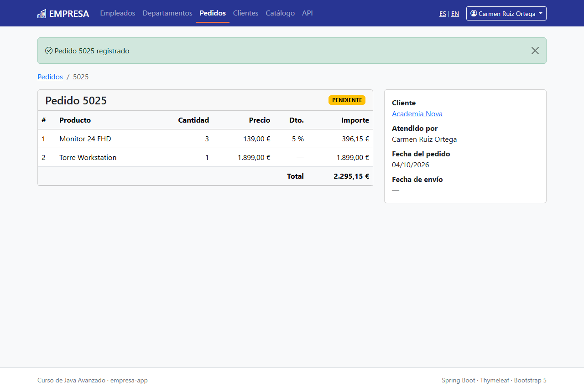
Task: Click the price '1.899,00 €' in Precio column
Action: click(254, 158)
